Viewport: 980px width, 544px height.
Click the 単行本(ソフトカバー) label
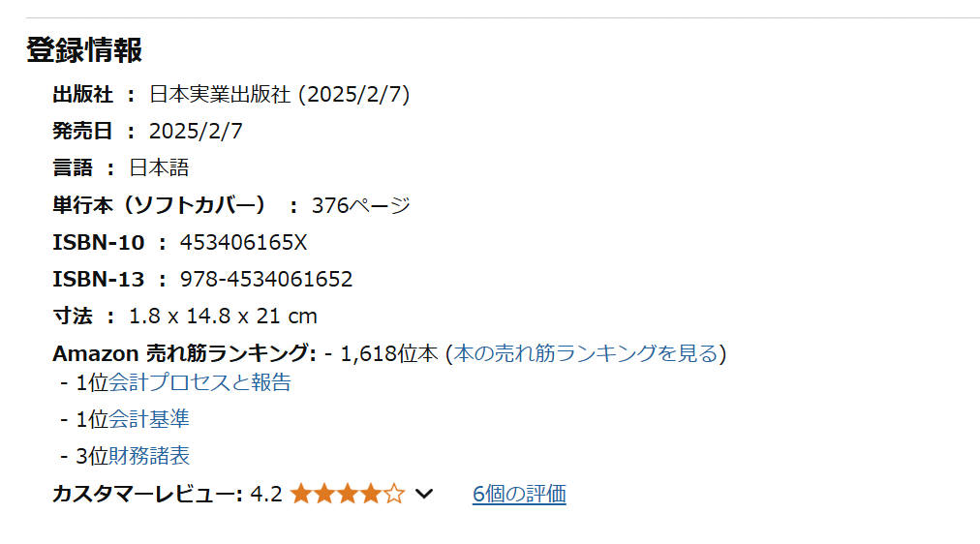click(160, 205)
